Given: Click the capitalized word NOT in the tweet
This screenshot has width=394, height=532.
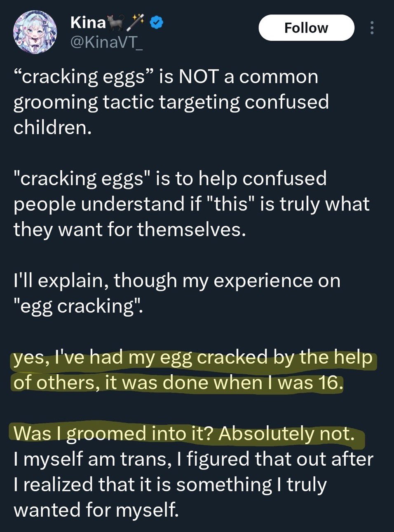Looking at the screenshot, I should tap(198, 77).
